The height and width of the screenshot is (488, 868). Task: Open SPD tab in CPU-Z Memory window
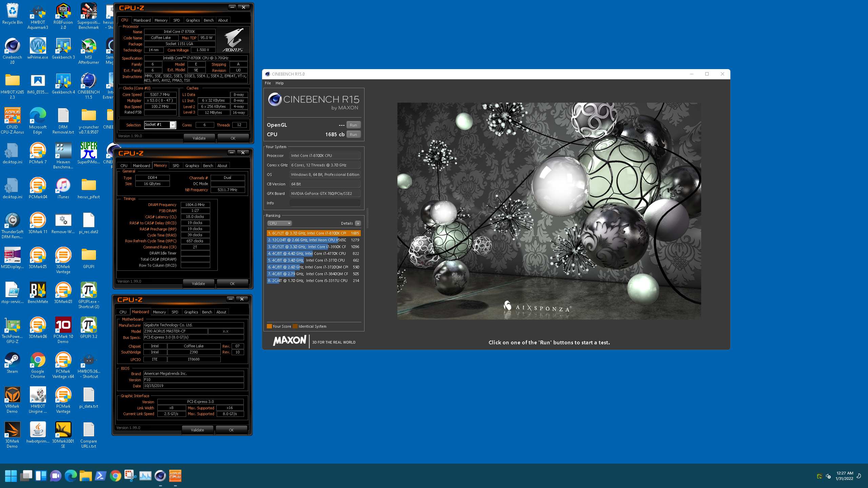click(176, 166)
